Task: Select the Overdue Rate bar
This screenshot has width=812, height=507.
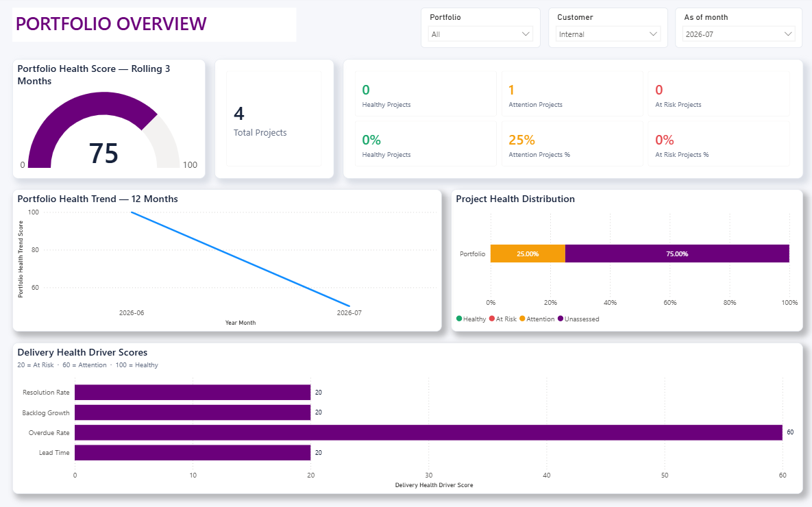Action: click(x=428, y=432)
